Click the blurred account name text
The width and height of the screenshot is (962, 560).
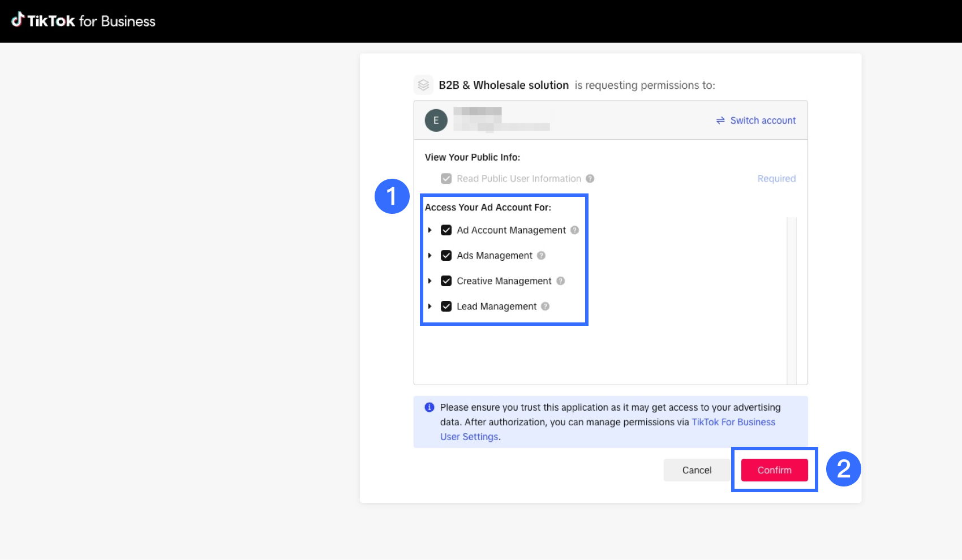(x=501, y=119)
